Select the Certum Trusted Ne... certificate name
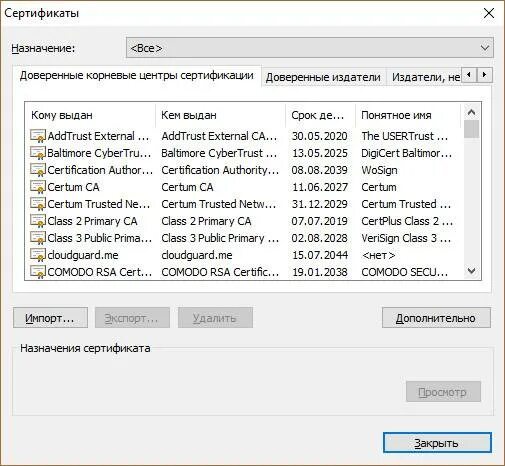 (x=99, y=204)
